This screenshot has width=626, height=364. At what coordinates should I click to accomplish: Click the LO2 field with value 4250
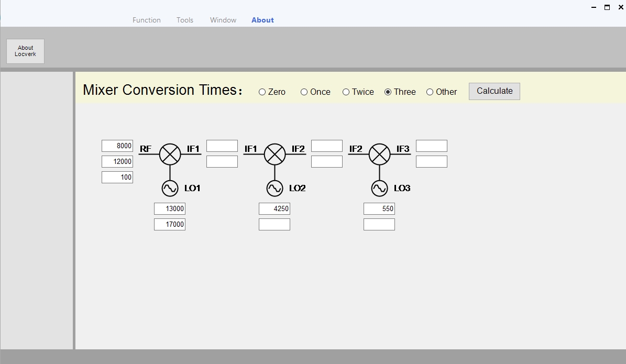tap(274, 208)
